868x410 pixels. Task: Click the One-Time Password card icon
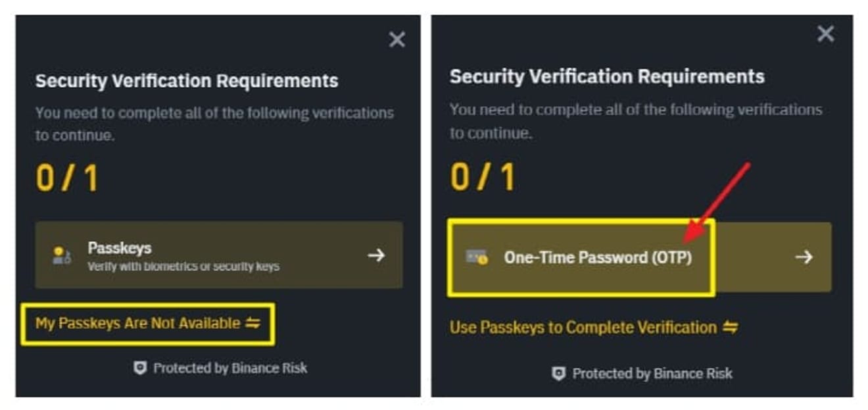(x=477, y=257)
